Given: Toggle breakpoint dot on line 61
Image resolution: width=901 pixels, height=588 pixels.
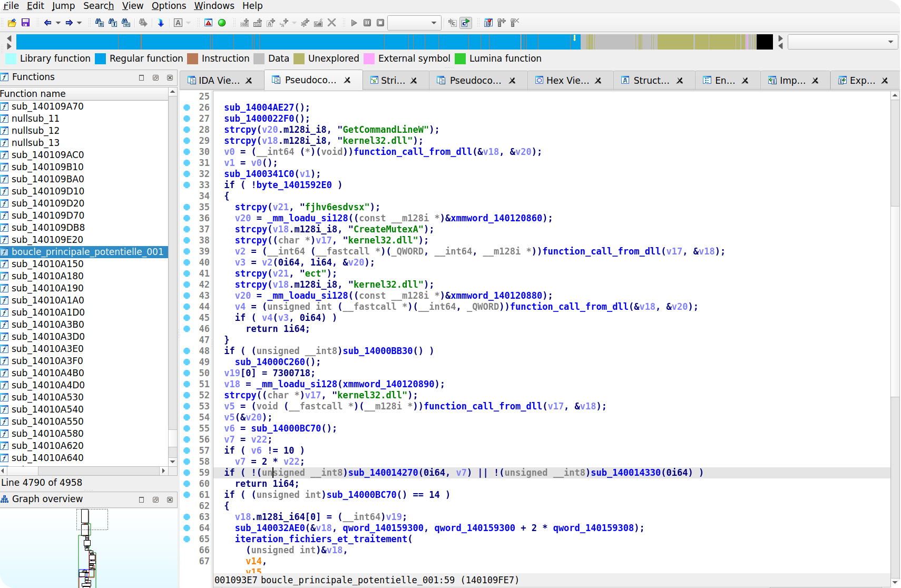Looking at the screenshot, I should (x=187, y=495).
